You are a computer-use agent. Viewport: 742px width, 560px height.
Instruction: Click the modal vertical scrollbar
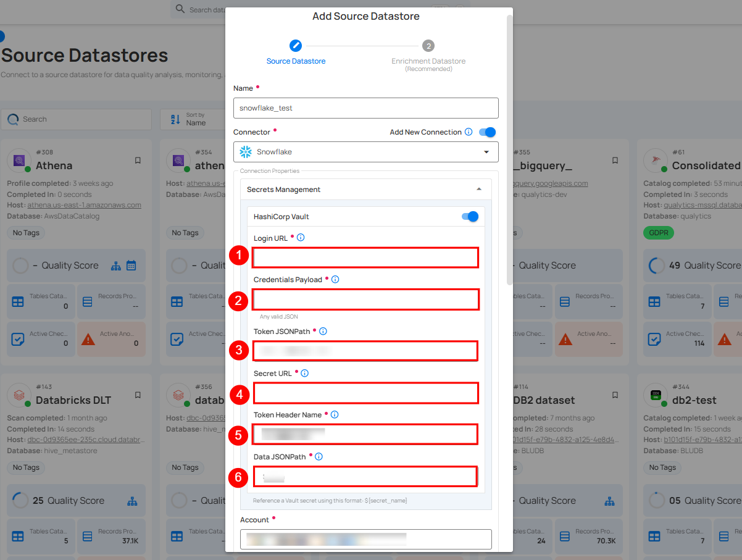[x=509, y=148]
